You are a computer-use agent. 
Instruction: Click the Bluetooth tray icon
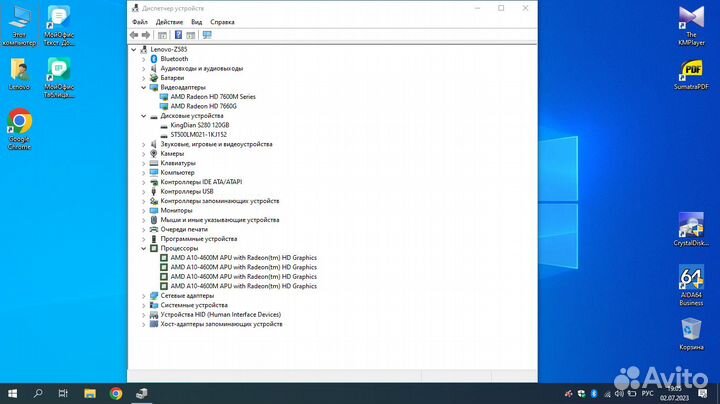[x=594, y=394]
